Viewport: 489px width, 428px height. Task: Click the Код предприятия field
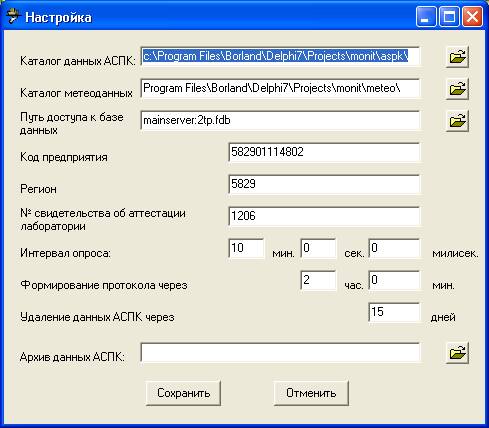tap(324, 152)
